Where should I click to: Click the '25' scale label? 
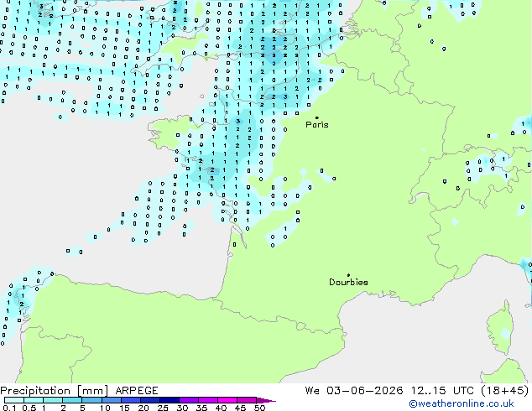point(163,408)
